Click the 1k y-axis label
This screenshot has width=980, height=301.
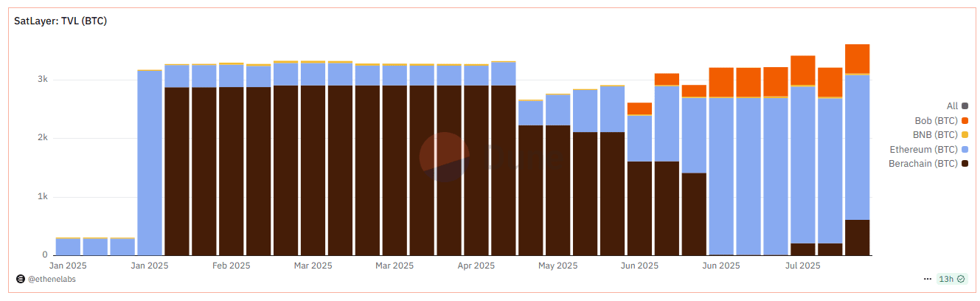(43, 197)
